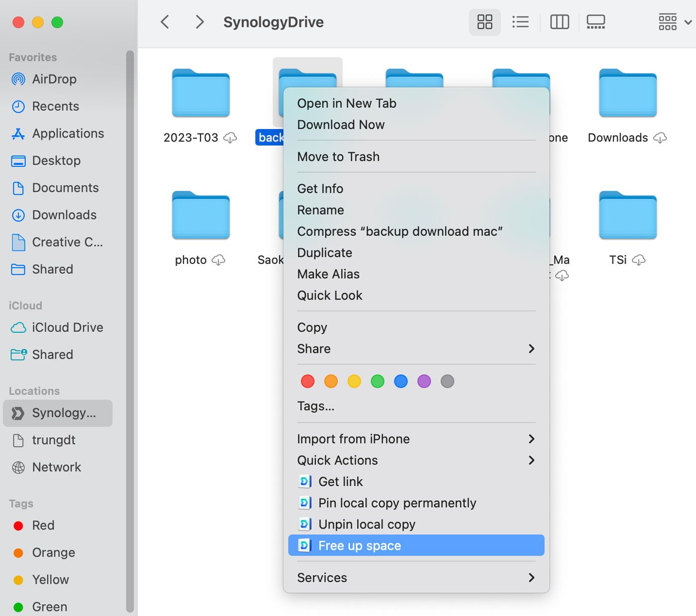Viewport: 696px width, 616px height.
Task: Select Synology location in sidebar
Action: [x=58, y=413]
